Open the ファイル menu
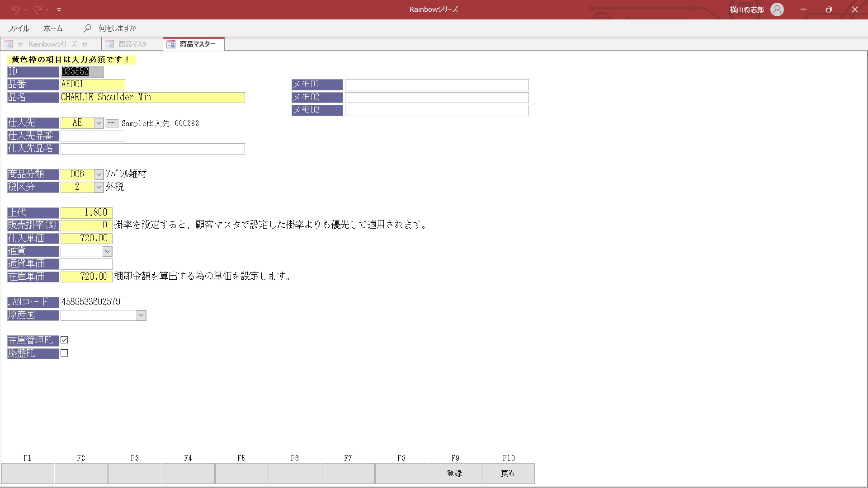868x488 pixels. [x=19, y=28]
